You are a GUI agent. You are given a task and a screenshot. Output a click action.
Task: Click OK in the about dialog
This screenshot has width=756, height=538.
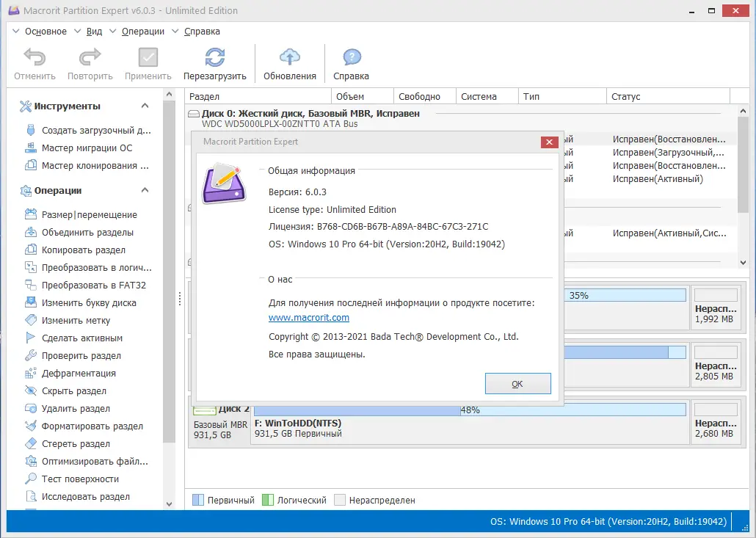click(517, 383)
